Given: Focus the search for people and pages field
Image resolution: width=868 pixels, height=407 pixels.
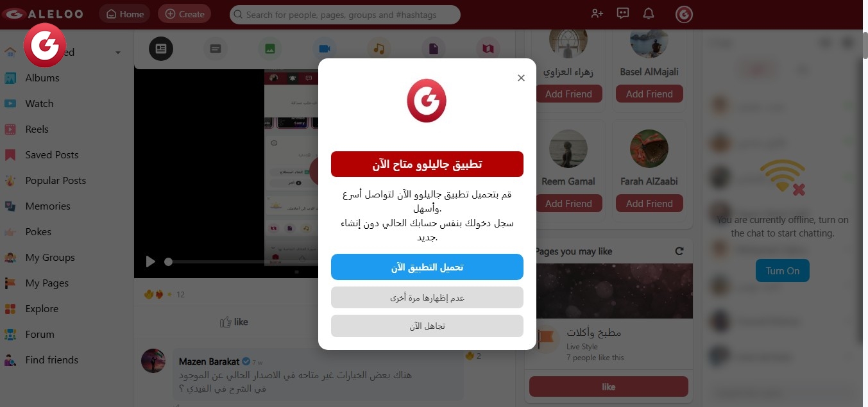Looking at the screenshot, I should (345, 14).
